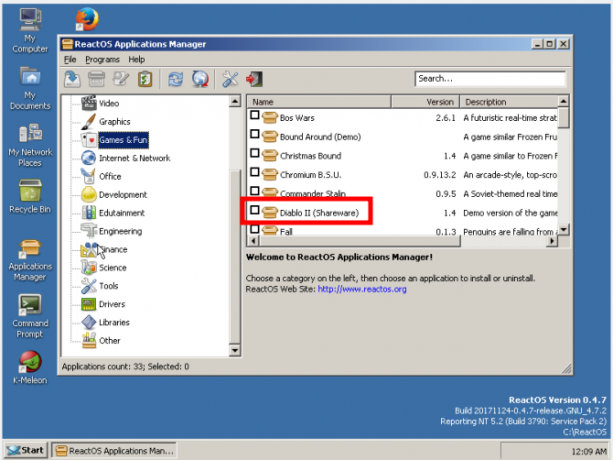Open the Command Prompt desktop icon

(30, 316)
